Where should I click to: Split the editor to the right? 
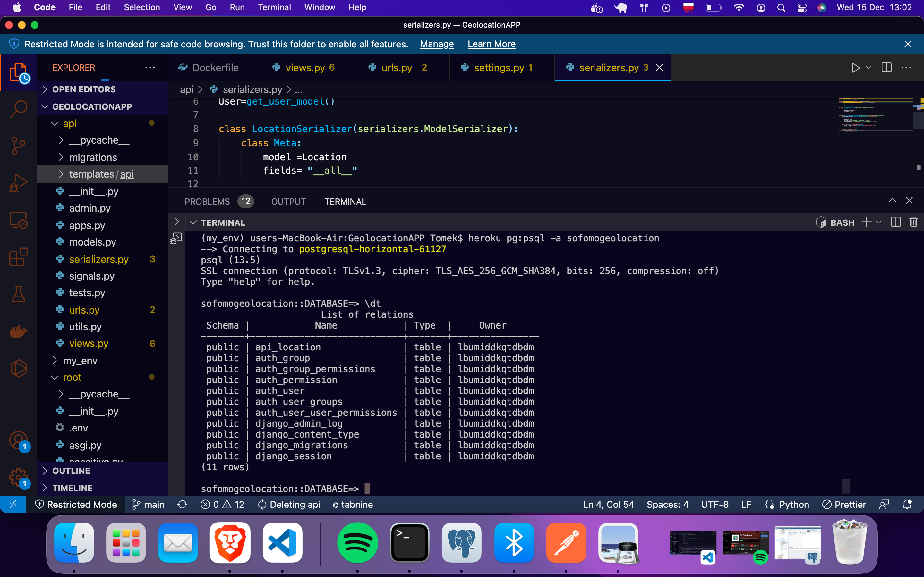tap(886, 68)
